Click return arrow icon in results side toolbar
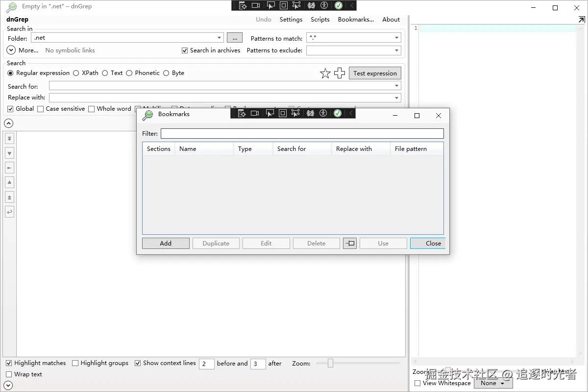This screenshot has width=588, height=392. 9,212
